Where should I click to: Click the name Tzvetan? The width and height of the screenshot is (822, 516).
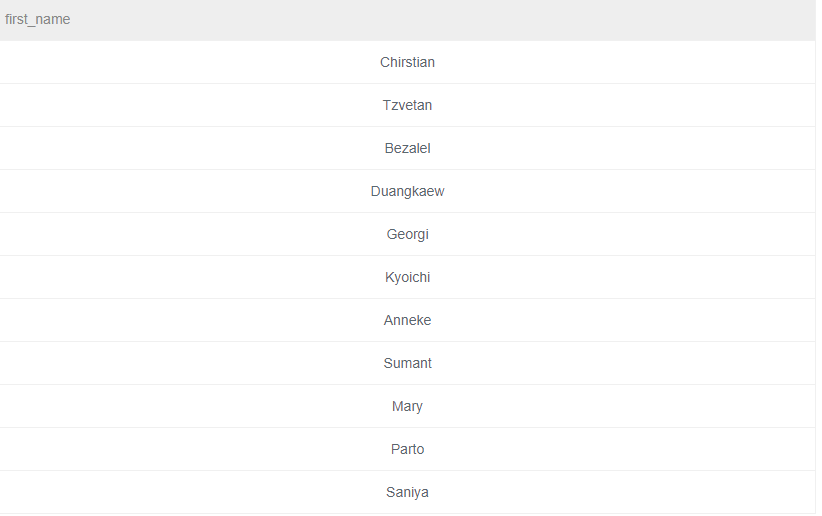[x=407, y=105]
